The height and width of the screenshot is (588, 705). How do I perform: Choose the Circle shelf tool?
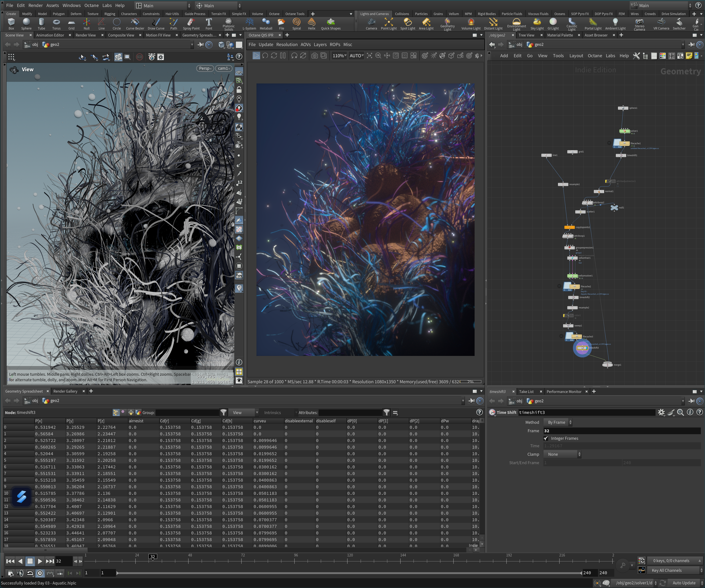pyautogui.click(x=117, y=24)
